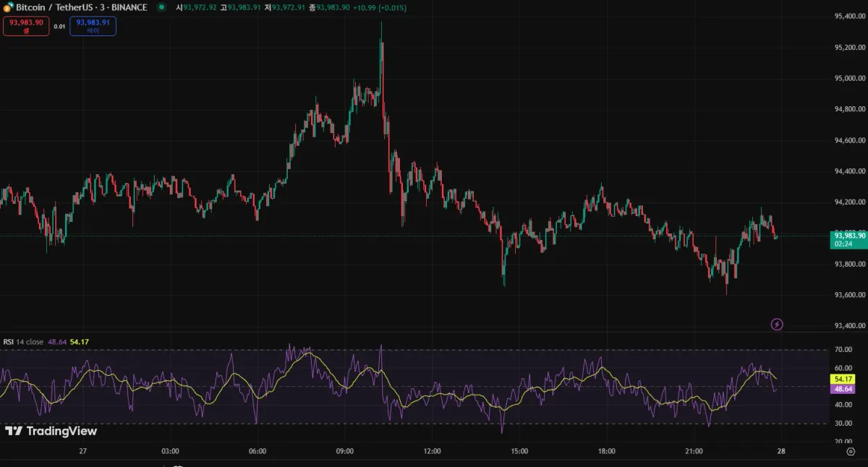
Task: Click the 95,200.00 price axis label
Action: tap(849, 47)
